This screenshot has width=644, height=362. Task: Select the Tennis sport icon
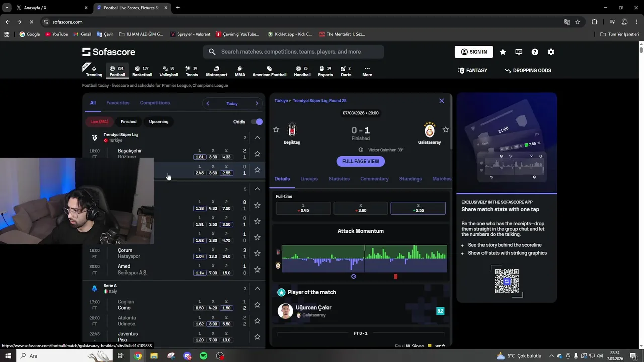point(192,71)
